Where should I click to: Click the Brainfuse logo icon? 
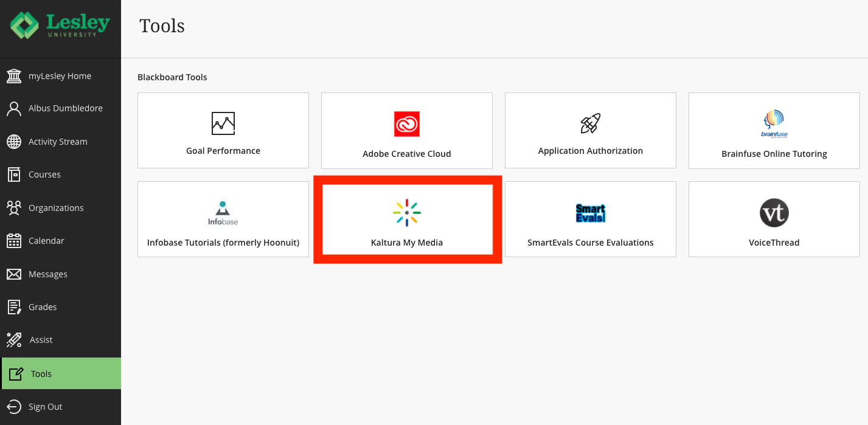(774, 124)
